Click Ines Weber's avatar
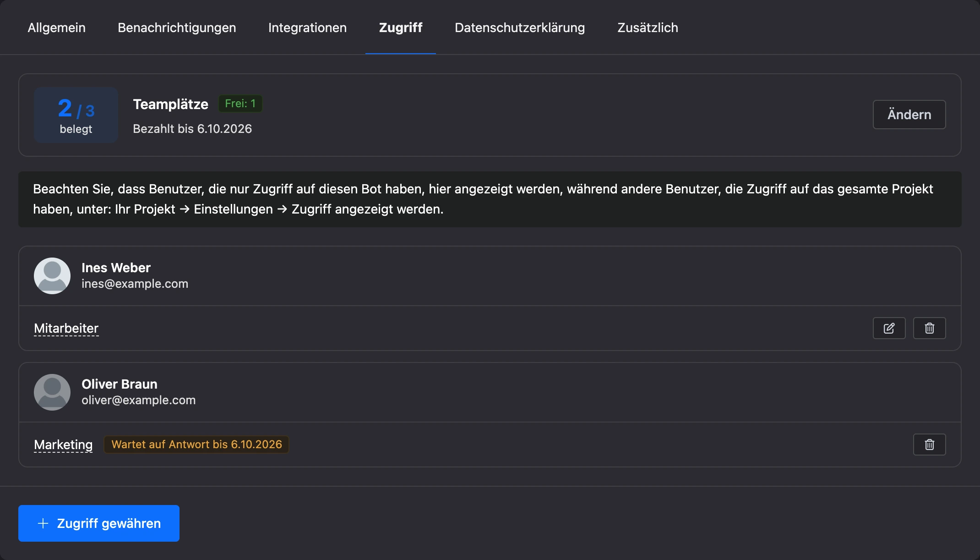The width and height of the screenshot is (980, 560). point(52,276)
